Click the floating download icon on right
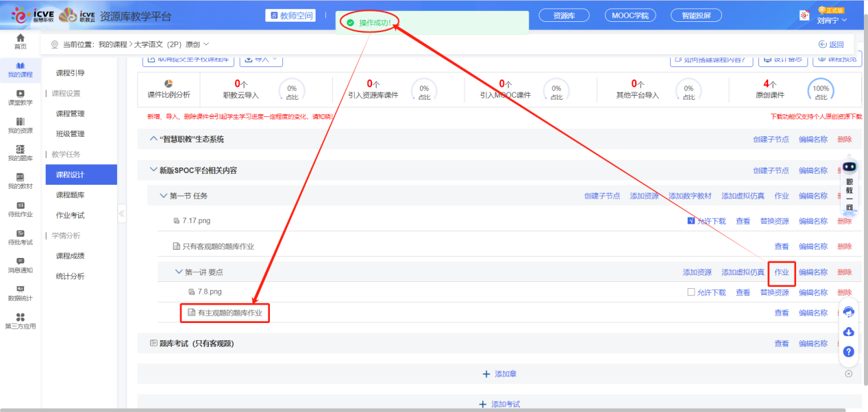The image size is (868, 412). pyautogui.click(x=848, y=332)
